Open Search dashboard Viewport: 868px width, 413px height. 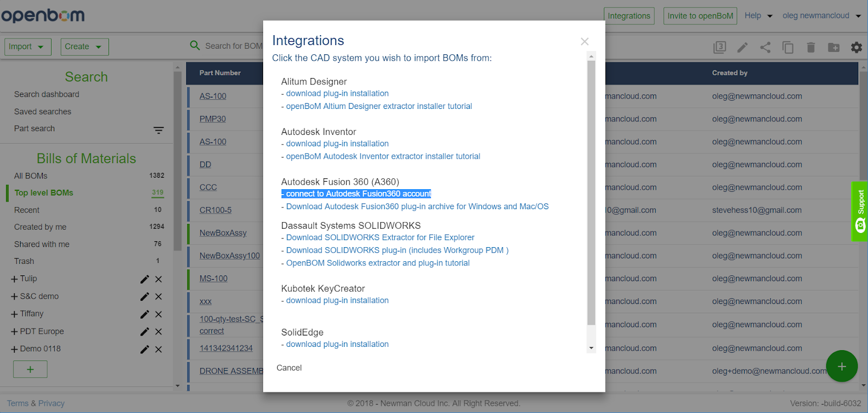pos(47,94)
